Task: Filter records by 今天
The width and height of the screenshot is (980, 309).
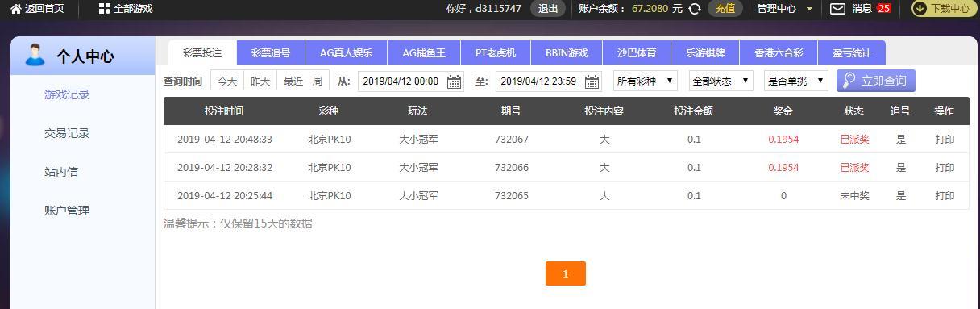Action: click(227, 81)
